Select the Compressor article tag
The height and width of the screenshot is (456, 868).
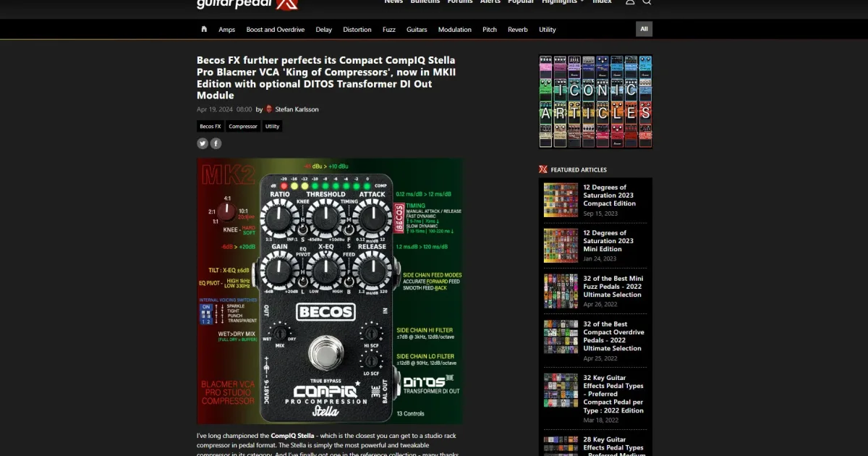pos(243,126)
